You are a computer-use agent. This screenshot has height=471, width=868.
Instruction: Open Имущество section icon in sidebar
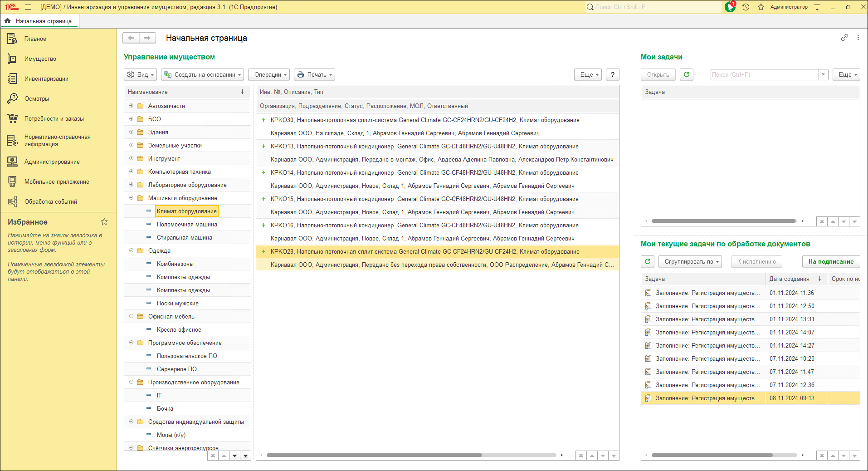(x=12, y=59)
